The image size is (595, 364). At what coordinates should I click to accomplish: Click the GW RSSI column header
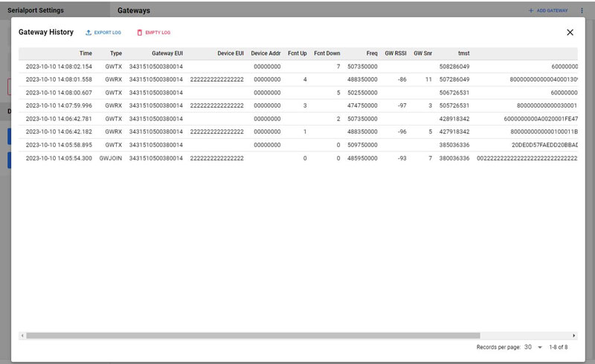(x=395, y=53)
